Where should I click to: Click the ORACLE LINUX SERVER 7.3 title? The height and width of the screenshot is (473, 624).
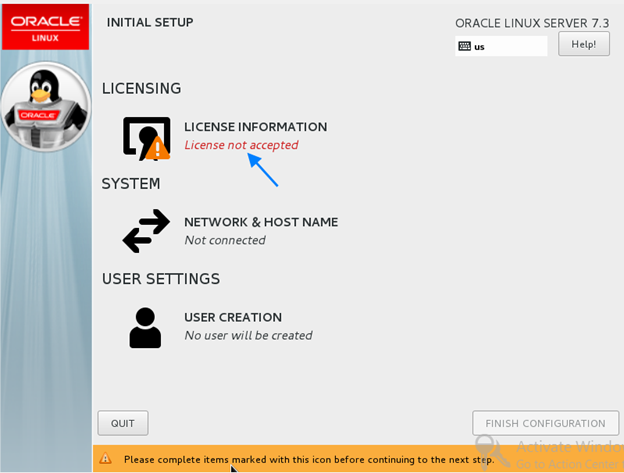(x=532, y=23)
